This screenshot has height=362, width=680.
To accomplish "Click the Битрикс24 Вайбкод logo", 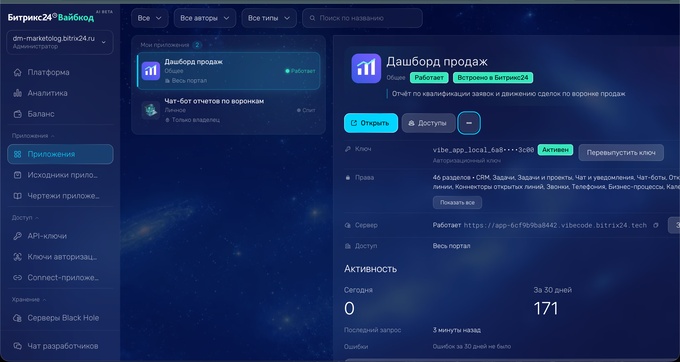I will coord(50,18).
